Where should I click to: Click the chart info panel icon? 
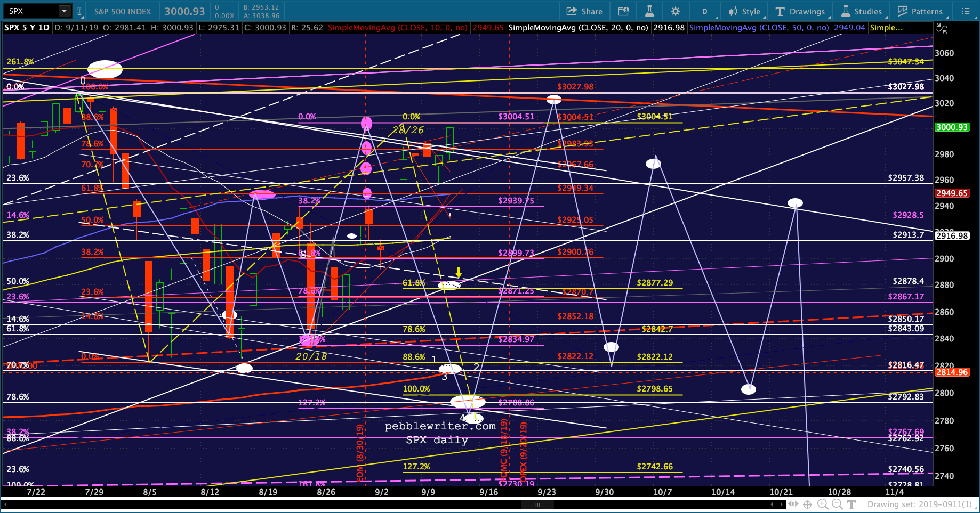[623, 11]
